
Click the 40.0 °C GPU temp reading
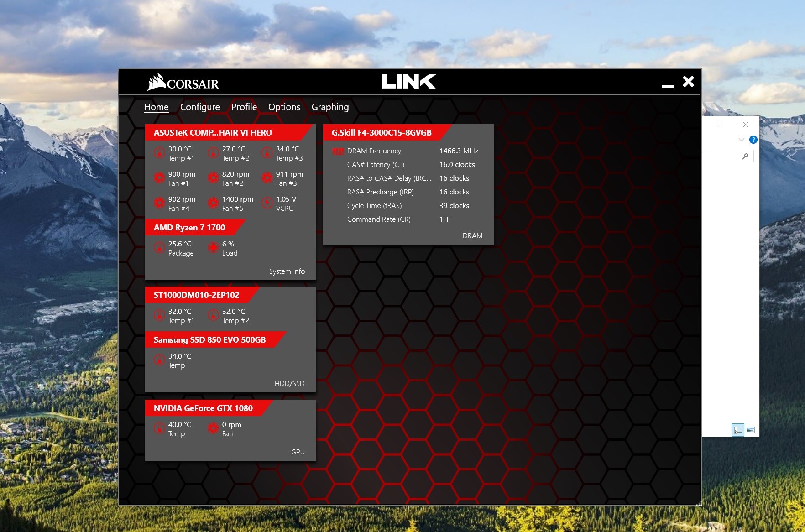(180, 424)
